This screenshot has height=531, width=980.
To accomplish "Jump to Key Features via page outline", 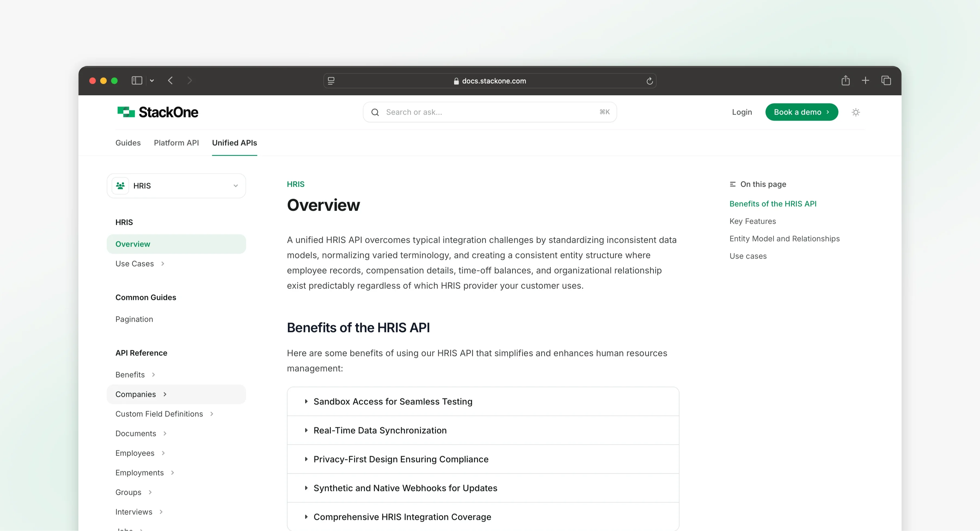I will [752, 221].
